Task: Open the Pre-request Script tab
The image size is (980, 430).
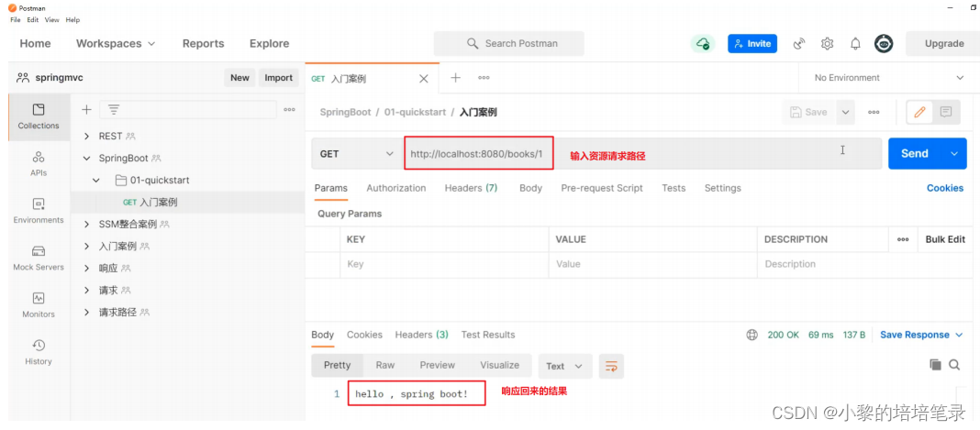Action: point(602,188)
